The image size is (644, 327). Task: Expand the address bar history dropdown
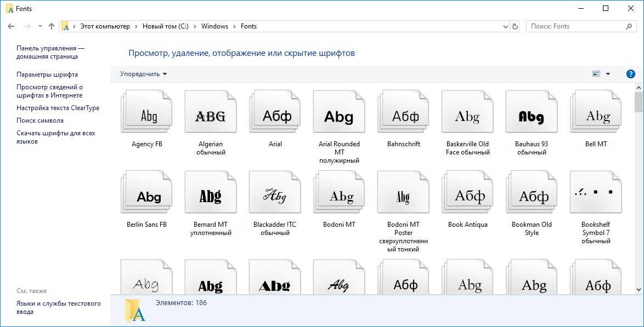click(x=506, y=26)
